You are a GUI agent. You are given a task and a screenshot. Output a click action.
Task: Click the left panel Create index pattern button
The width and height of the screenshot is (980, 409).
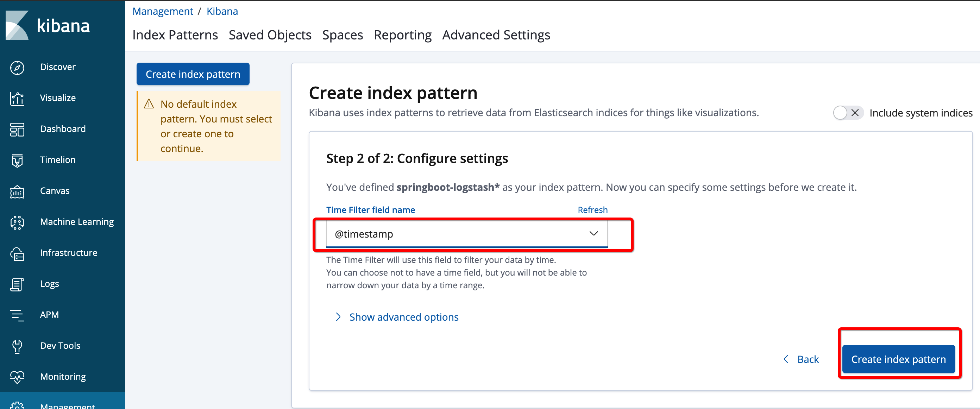coord(193,74)
